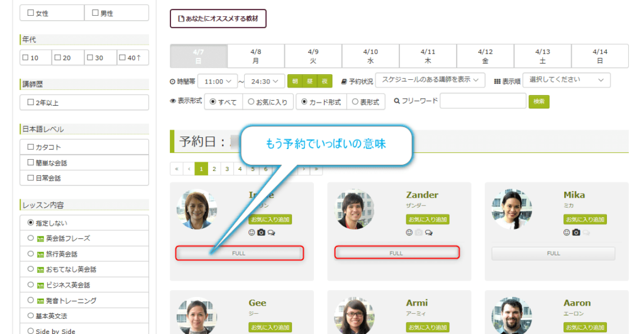Go to last page with » arrow
Image resolution: width=644 pixels, height=334 pixels.
point(316,169)
